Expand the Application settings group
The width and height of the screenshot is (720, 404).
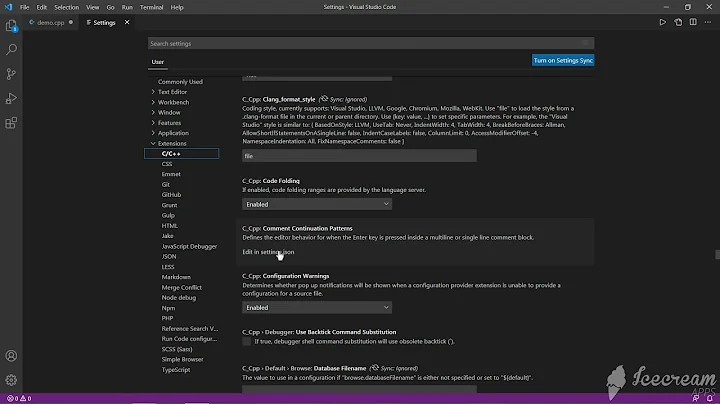point(153,133)
